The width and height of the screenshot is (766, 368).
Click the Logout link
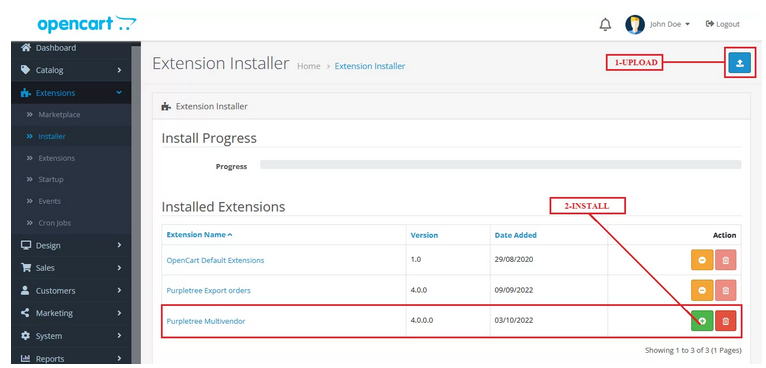723,24
